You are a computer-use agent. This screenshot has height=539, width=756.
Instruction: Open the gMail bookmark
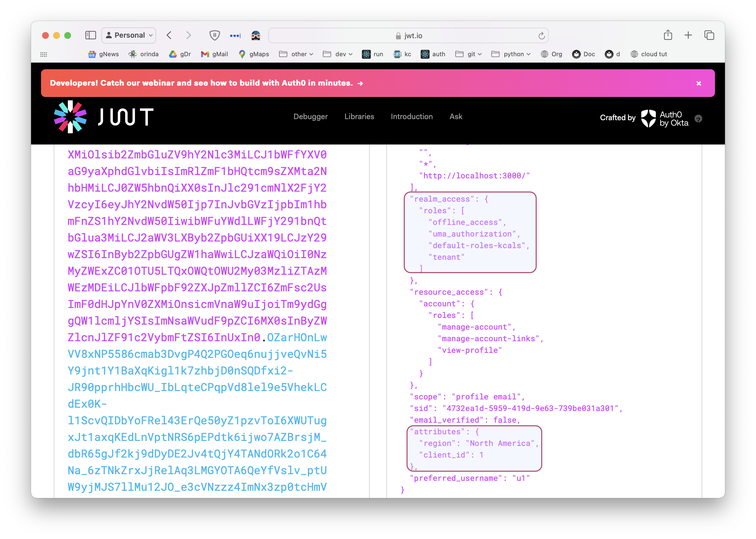click(214, 54)
